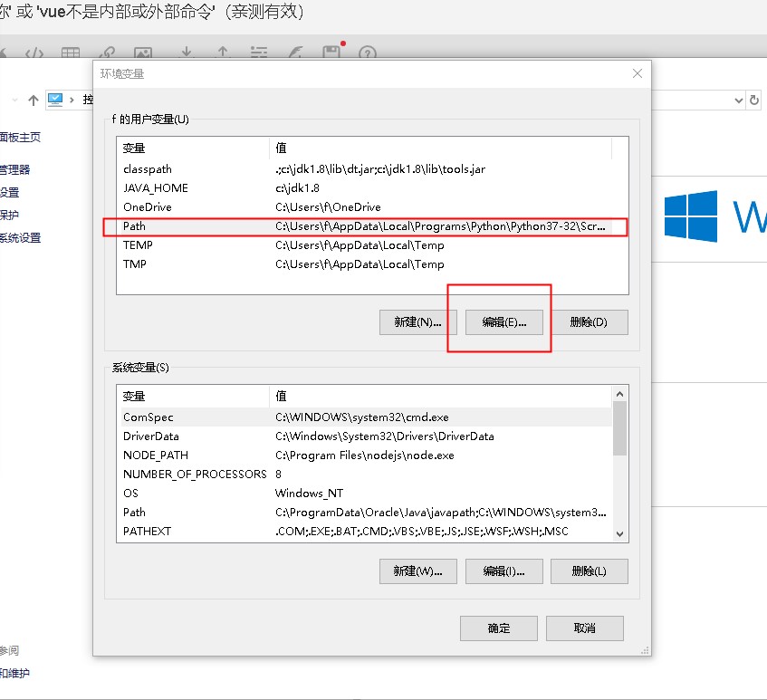Click 删除(D) button for user variables
Viewport: 767px width, 700px height.
589,322
